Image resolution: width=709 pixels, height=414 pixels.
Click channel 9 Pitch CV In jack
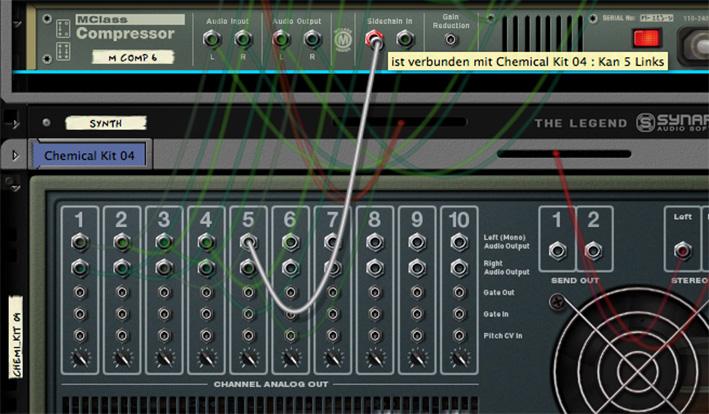tap(417, 336)
